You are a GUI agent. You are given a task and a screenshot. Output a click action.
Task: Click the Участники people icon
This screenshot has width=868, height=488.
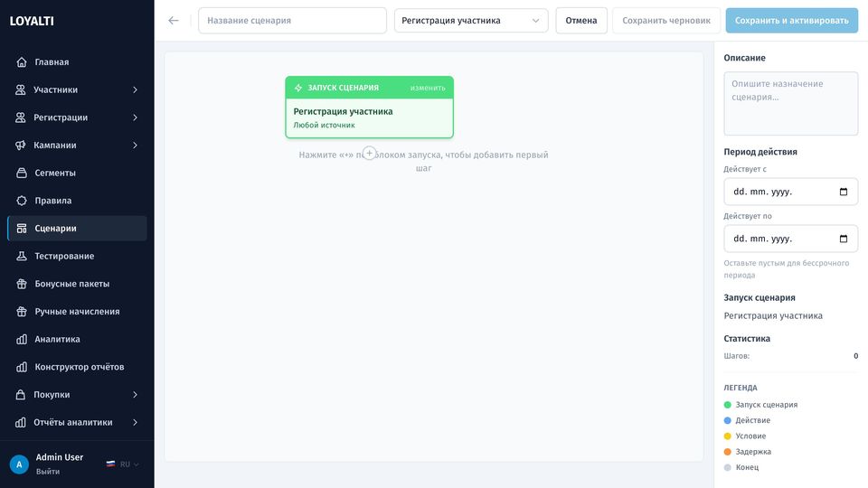[21, 89]
